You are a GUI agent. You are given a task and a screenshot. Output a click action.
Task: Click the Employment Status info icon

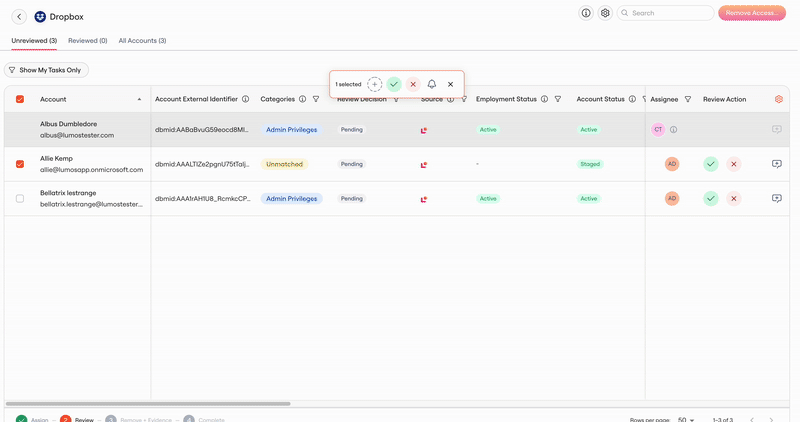pos(544,99)
